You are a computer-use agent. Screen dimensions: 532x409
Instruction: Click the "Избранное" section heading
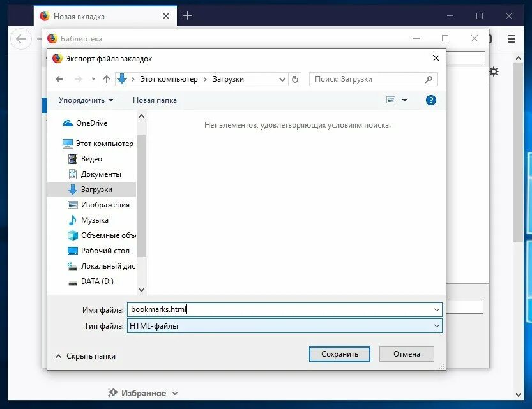144,393
